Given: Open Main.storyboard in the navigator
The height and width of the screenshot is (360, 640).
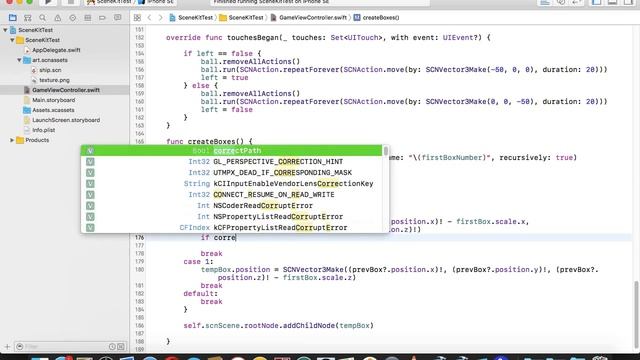Looking at the screenshot, I should pyautogui.click(x=53, y=100).
